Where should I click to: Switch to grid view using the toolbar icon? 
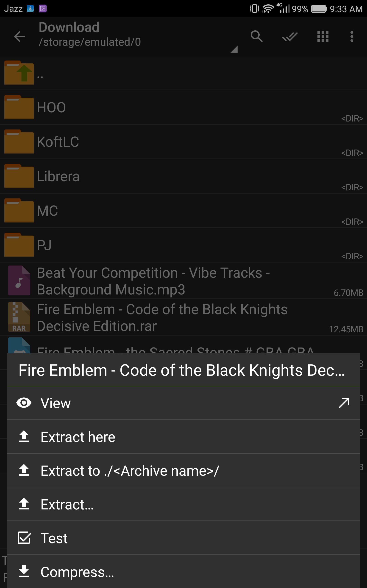323,37
